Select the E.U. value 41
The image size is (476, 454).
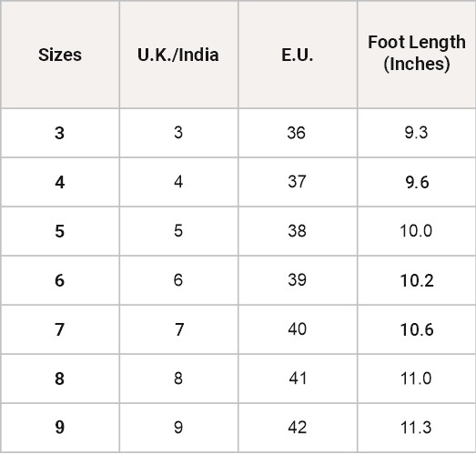[298, 378]
